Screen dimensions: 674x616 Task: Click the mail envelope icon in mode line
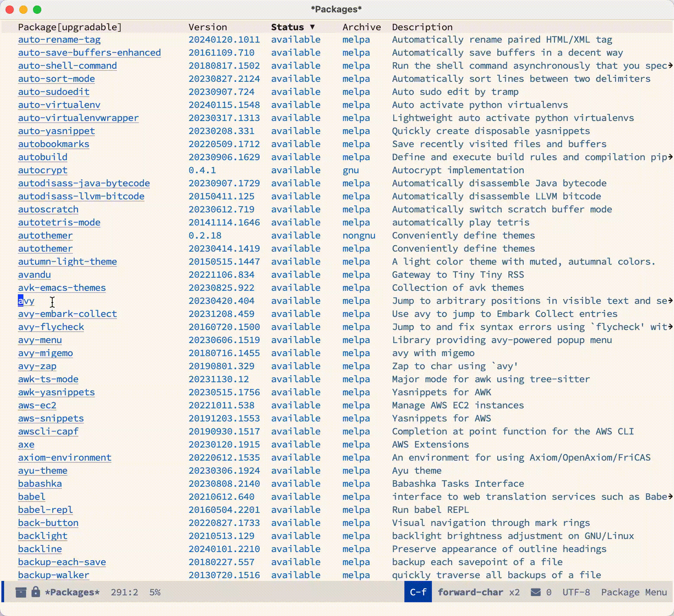tap(535, 592)
